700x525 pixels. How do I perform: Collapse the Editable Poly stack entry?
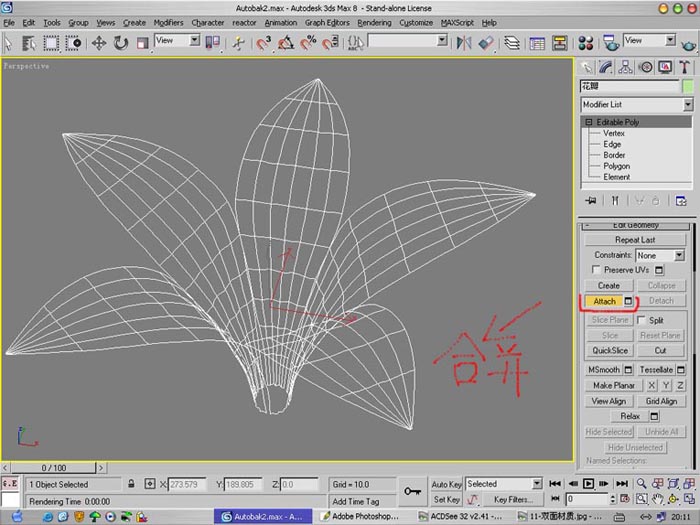coord(588,122)
